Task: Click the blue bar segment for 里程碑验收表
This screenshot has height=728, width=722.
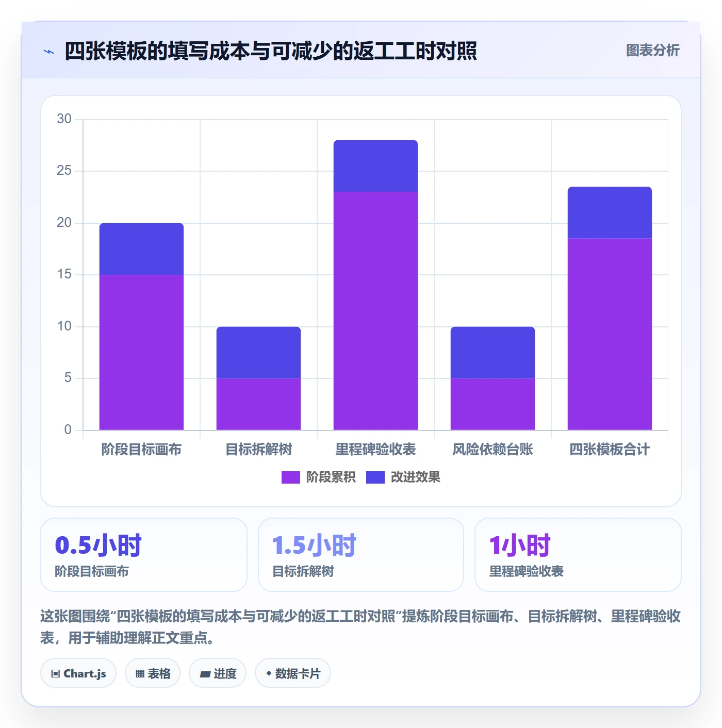Action: 375,166
